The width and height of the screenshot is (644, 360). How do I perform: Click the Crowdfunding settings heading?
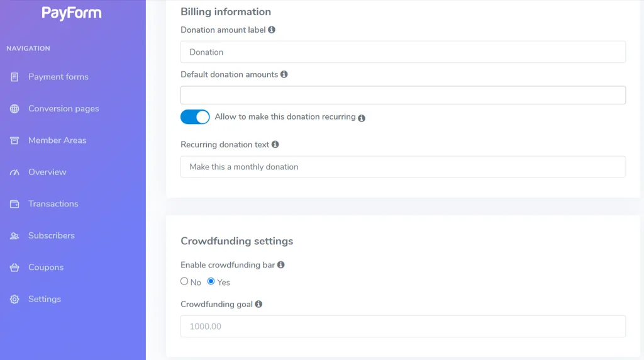[x=237, y=241]
